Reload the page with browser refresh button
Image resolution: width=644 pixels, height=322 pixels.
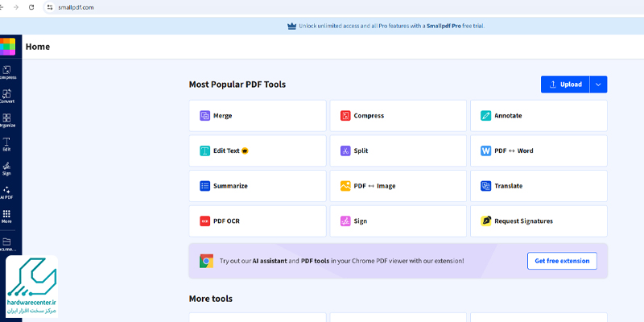(x=31, y=7)
